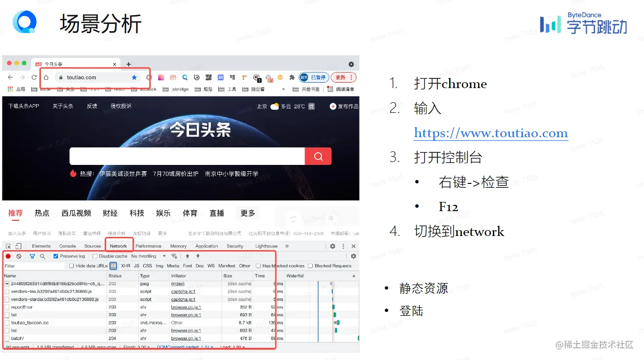Click the Waterfall column sort arrow
This screenshot has width=644, height=360.
tap(354, 276)
